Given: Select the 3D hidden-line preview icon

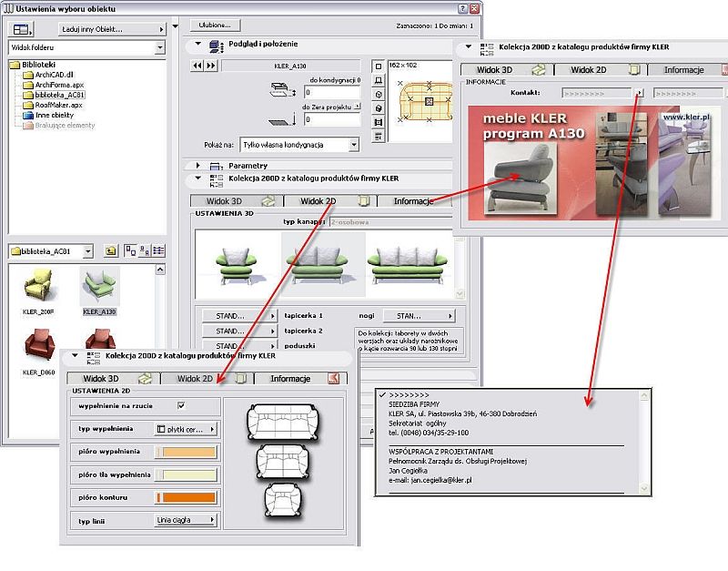Looking at the screenshot, I should (x=379, y=95).
